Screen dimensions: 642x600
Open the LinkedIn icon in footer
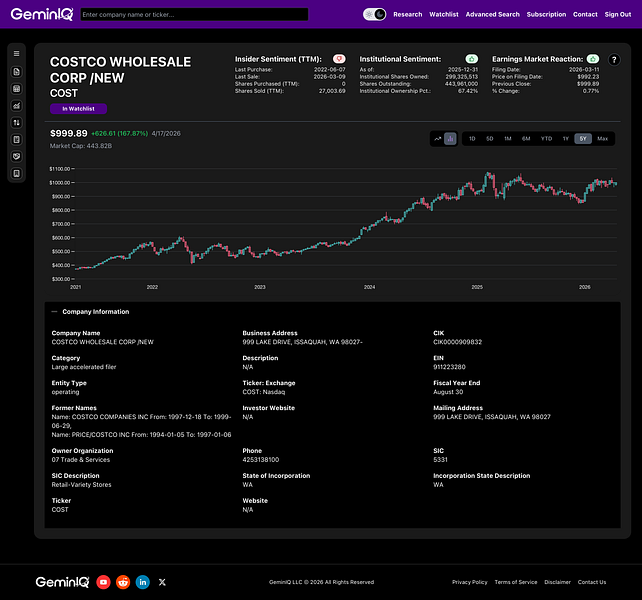tap(142, 582)
